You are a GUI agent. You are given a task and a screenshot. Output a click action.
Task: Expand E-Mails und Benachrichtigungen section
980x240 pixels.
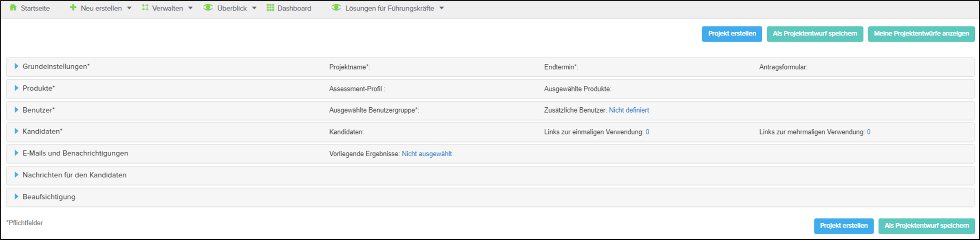click(16, 153)
